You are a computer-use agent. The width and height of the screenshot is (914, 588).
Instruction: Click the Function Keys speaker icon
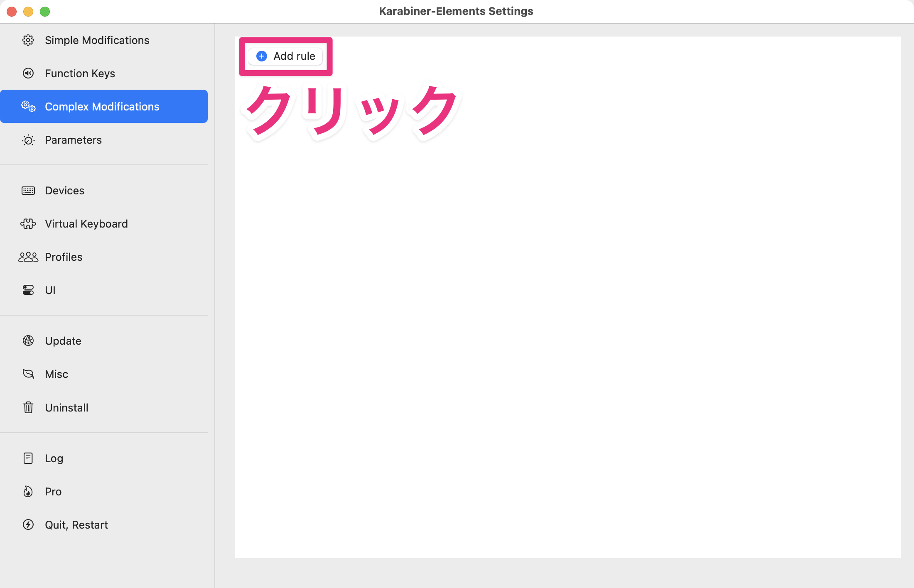[28, 73]
